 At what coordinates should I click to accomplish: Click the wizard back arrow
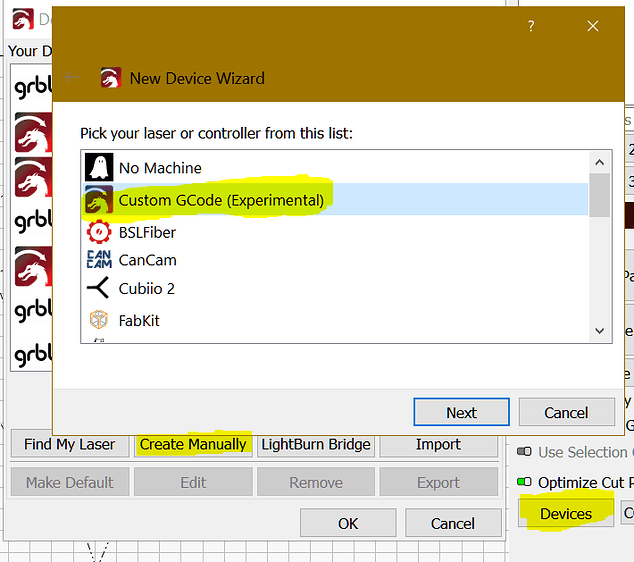pos(72,77)
